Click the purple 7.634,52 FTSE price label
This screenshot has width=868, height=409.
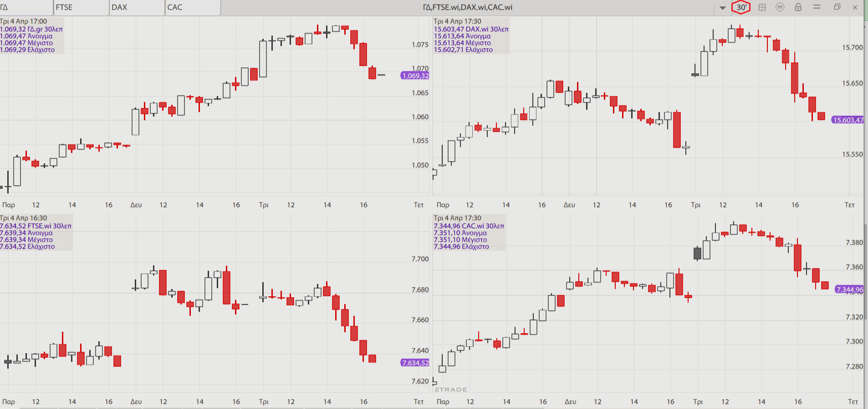415,363
